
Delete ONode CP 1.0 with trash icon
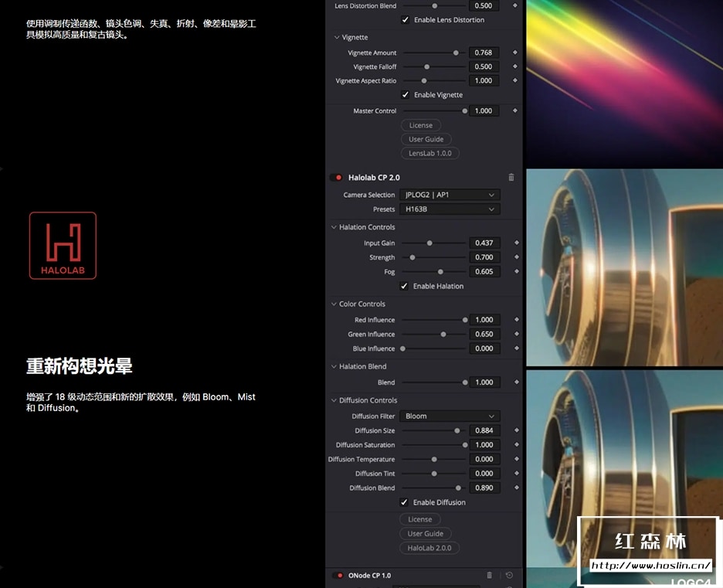[x=489, y=575]
